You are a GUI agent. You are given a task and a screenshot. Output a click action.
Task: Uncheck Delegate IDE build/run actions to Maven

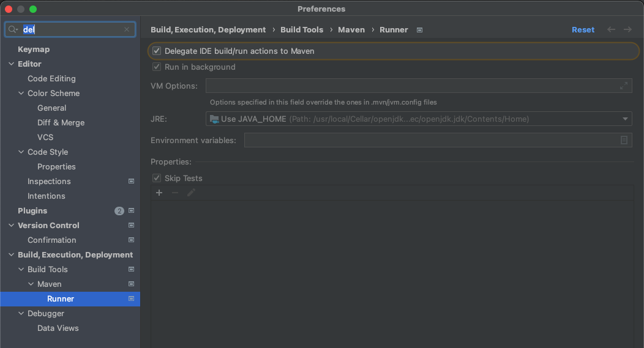157,51
